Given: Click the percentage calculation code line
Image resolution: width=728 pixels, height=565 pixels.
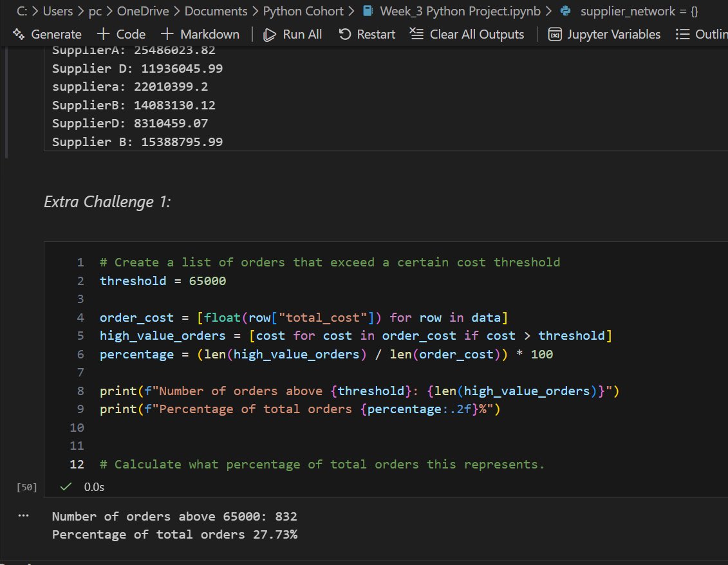Looking at the screenshot, I should coord(326,354).
